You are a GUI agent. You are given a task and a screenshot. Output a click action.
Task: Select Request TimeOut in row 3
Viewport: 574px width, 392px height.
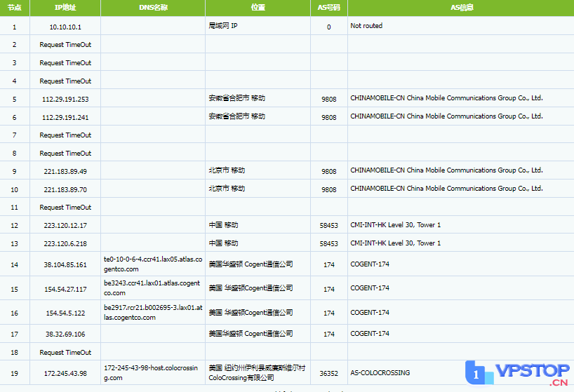click(65, 63)
